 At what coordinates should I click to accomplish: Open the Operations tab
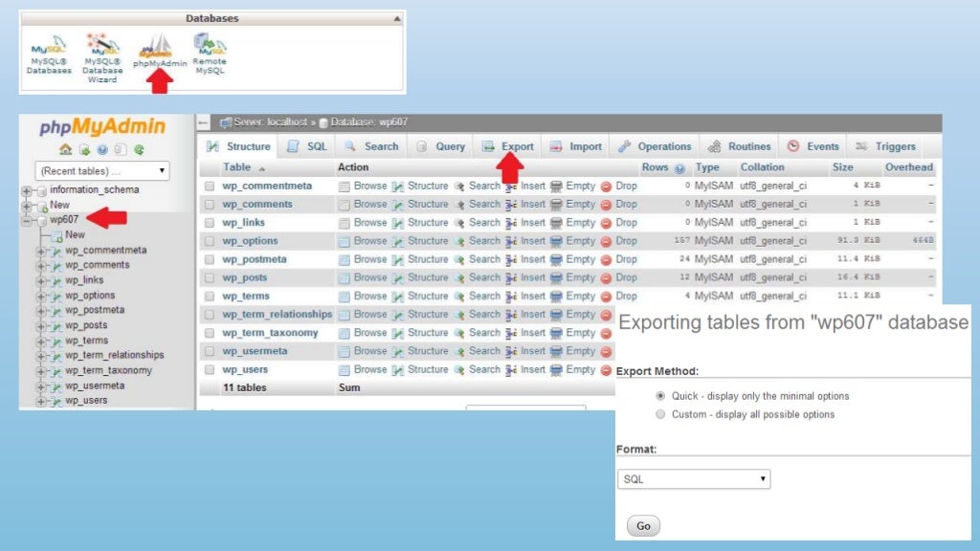655,146
